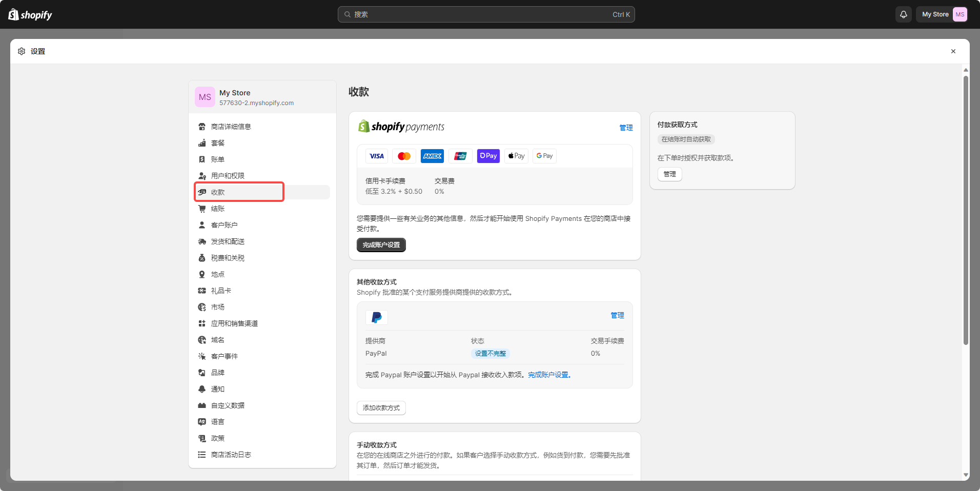980x491 pixels.
Task: Click the Visa card logo
Action: pyautogui.click(x=377, y=156)
